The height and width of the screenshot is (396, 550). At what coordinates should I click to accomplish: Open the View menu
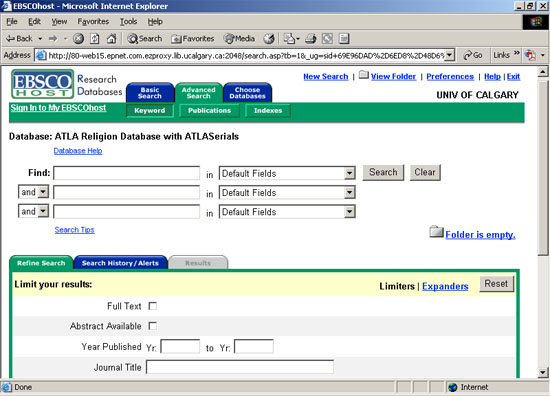coord(59,22)
